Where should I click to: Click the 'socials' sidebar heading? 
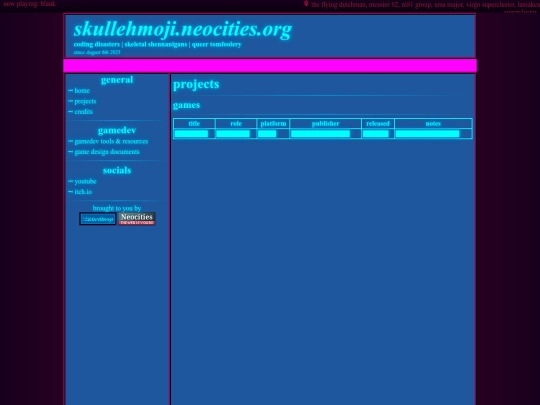point(117,170)
